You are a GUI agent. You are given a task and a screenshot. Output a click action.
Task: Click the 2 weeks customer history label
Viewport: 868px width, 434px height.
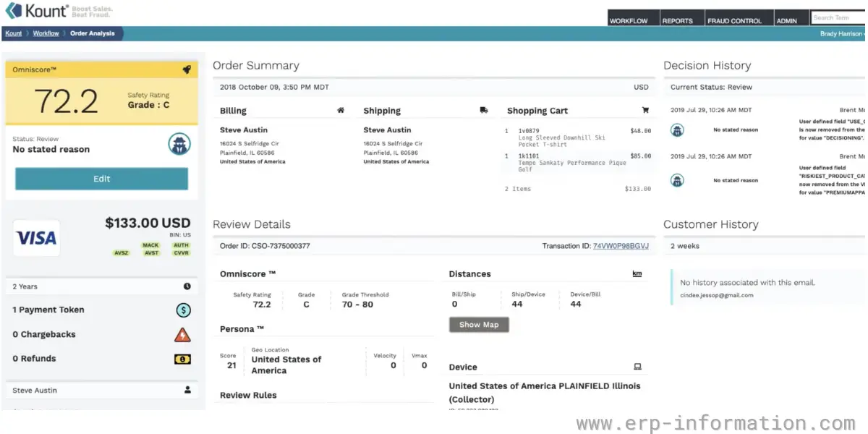[x=685, y=246]
